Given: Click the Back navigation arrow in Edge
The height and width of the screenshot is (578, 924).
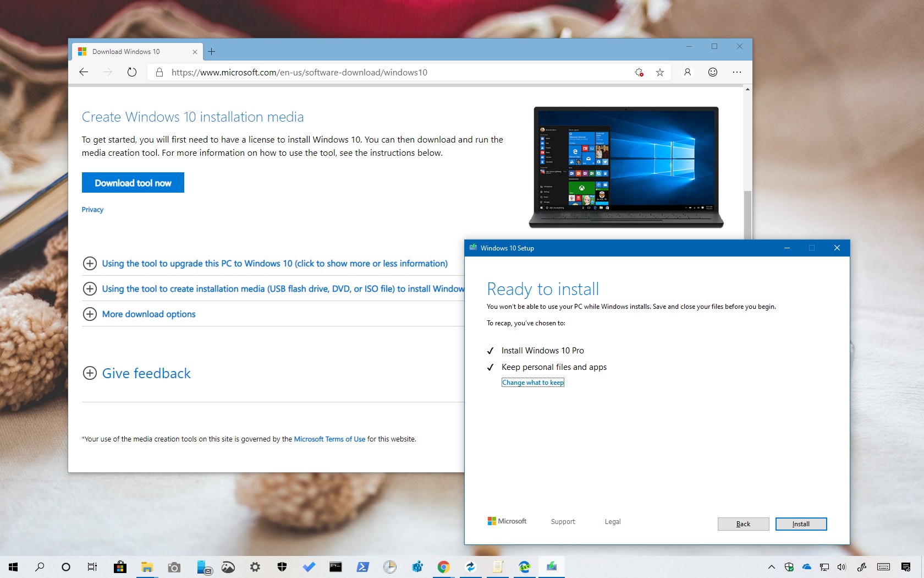Looking at the screenshot, I should [x=83, y=72].
